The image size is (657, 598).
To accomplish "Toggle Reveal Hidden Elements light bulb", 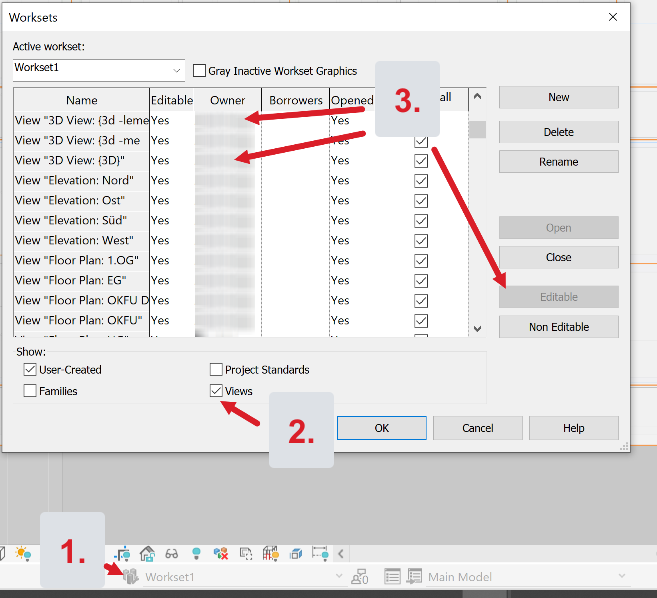I will click(x=196, y=554).
